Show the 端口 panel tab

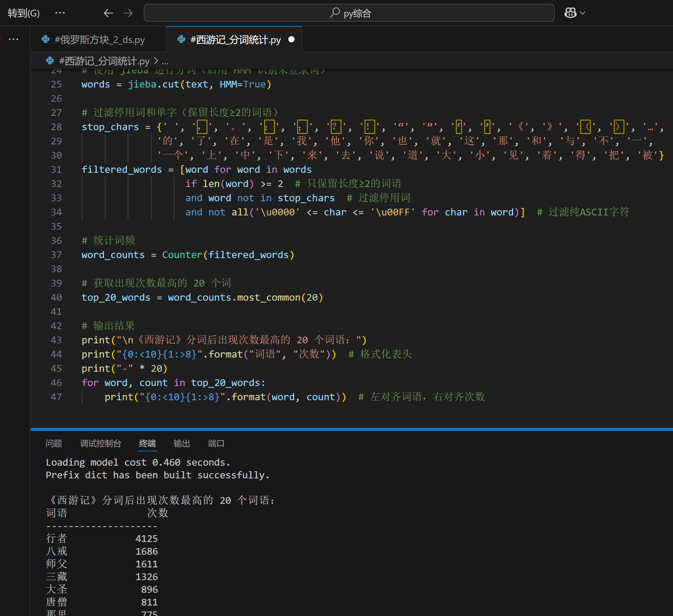click(216, 444)
